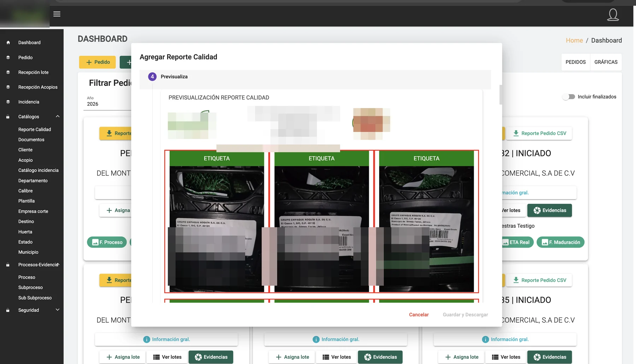Open Documentos in the sidebar

[31, 139]
